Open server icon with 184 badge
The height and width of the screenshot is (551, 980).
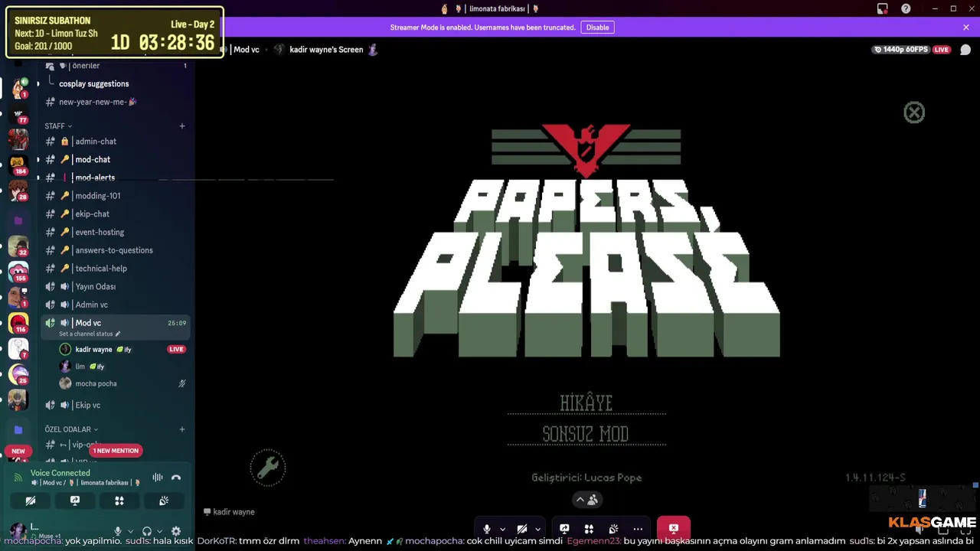18,165
